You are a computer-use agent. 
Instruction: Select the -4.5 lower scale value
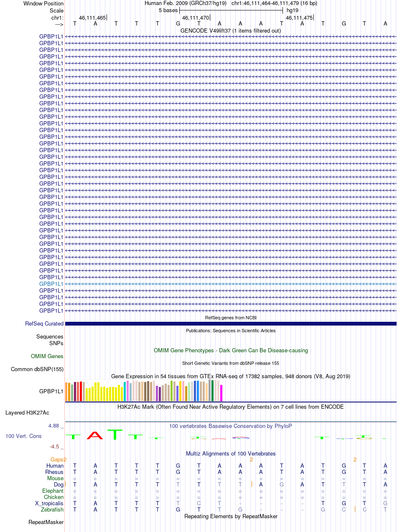(x=56, y=447)
